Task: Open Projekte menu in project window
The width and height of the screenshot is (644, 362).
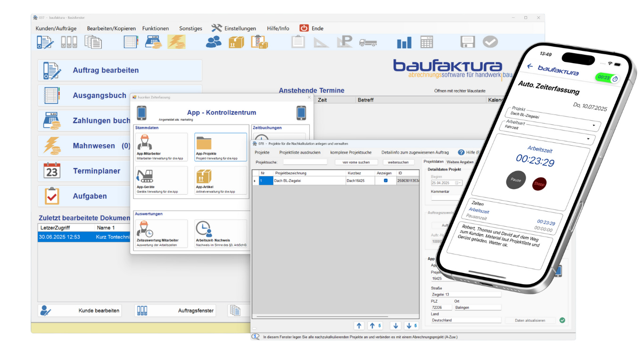Action: (x=262, y=152)
